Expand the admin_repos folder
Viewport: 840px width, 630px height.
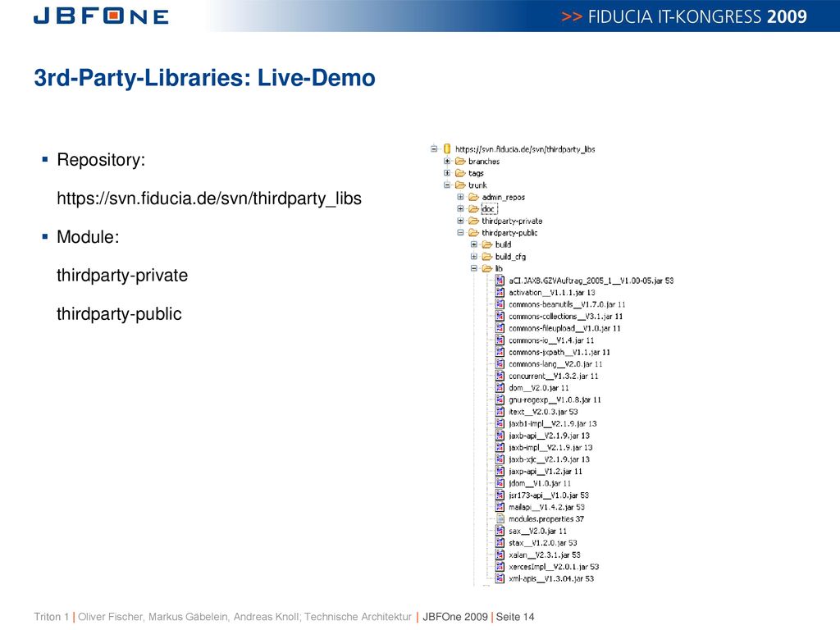461,197
